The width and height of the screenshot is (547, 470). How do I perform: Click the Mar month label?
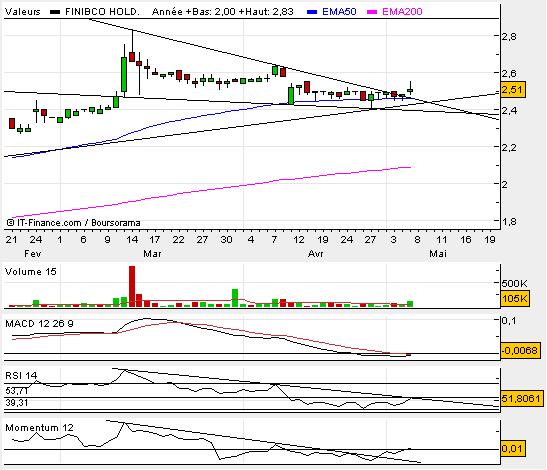[x=152, y=254]
